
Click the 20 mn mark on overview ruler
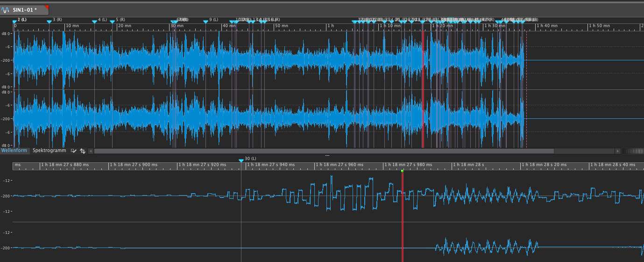[124, 26]
